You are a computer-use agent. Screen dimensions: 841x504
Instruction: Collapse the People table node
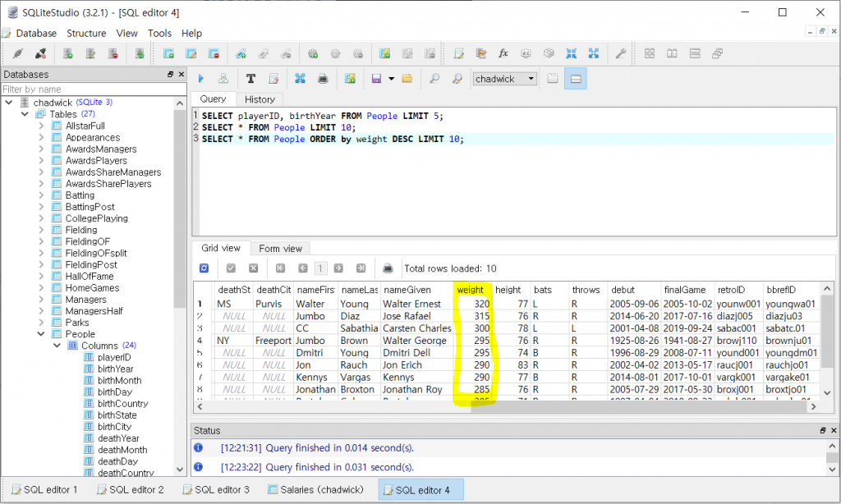click(x=41, y=334)
